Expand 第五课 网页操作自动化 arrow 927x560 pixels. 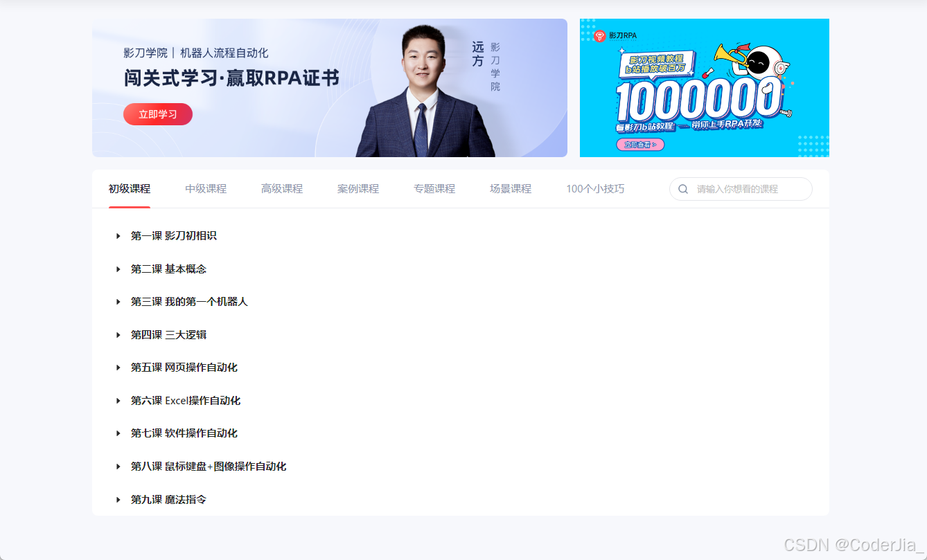pos(118,368)
